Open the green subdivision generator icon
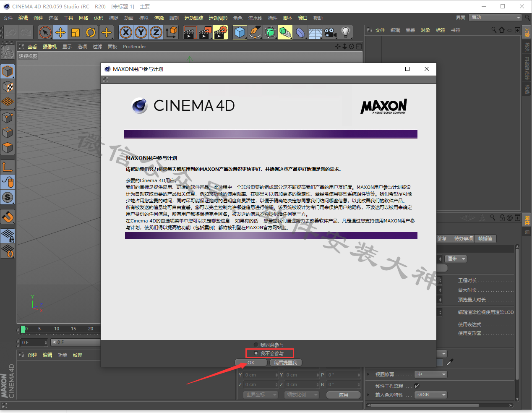532x413 pixels. [x=270, y=32]
